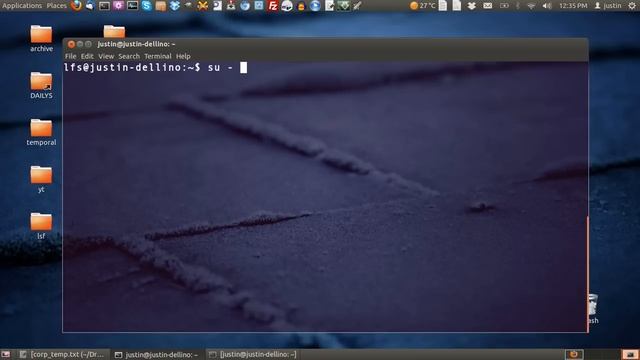Open the text editor launcher with pencil
Image resolution: width=640 pixels, height=360 pixels.
[x=329, y=6]
